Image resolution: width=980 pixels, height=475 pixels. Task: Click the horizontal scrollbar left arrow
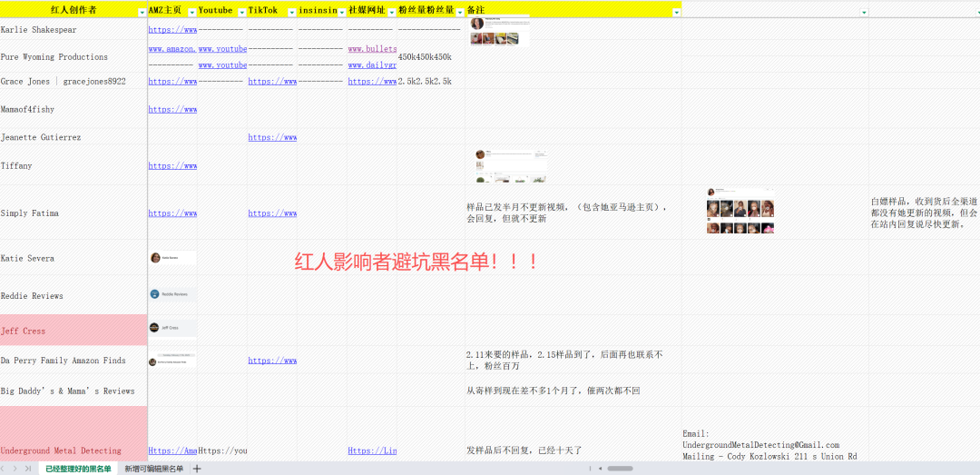tap(600, 468)
